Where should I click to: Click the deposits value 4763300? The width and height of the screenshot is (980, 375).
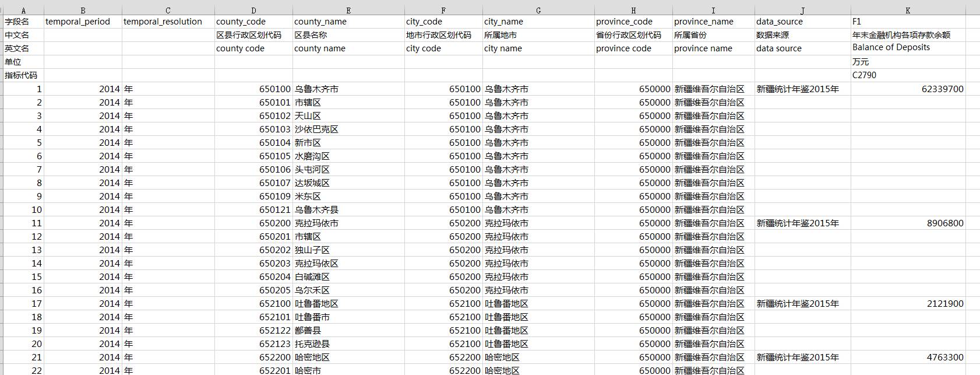[x=908, y=358]
